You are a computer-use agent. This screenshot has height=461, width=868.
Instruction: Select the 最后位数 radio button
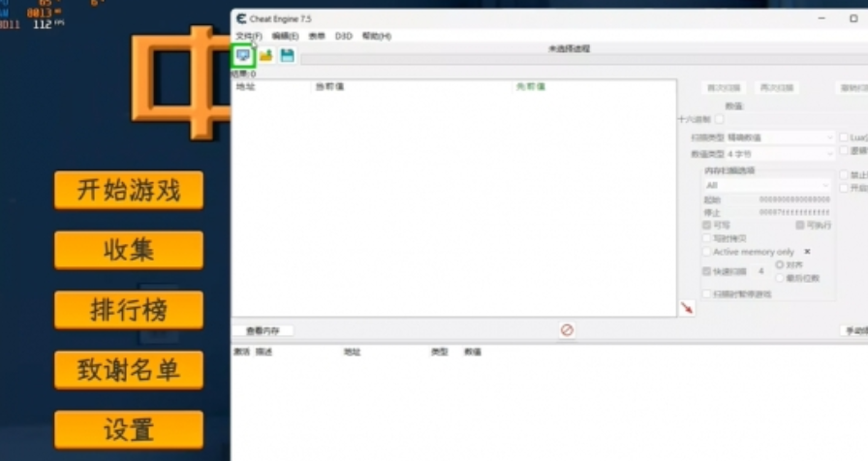[x=780, y=278]
